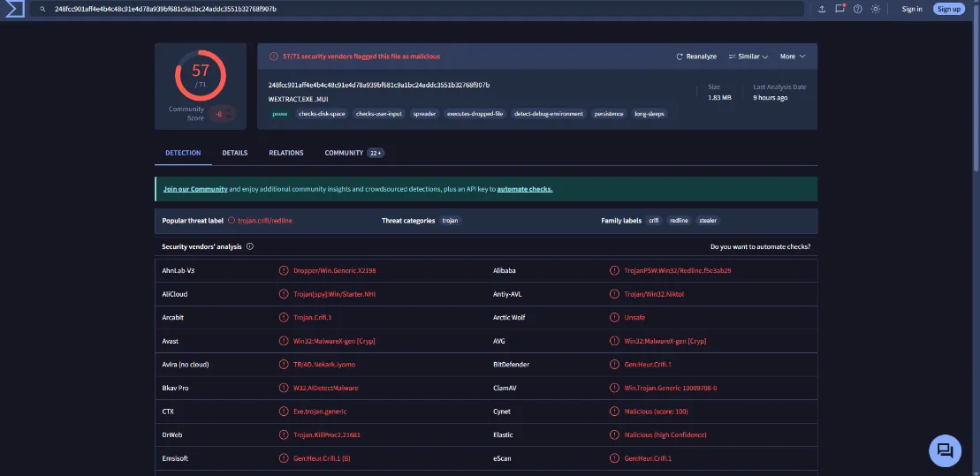The width and height of the screenshot is (980, 476).
Task: Click the persistence tag
Action: point(609,114)
